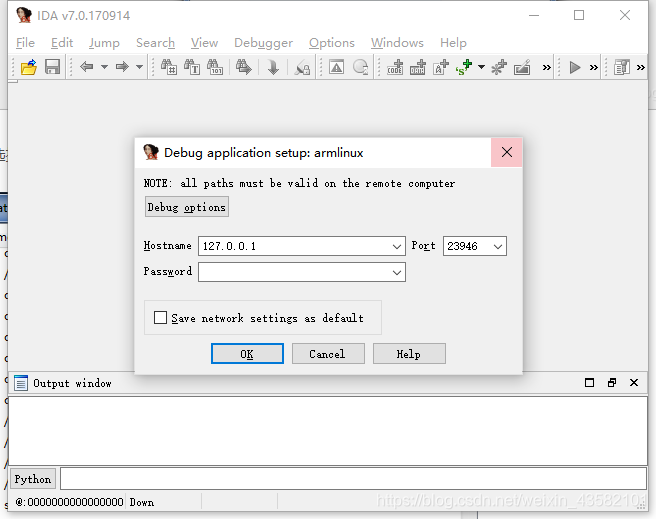Close the Debug application setup dialog
The image size is (656, 519).
(x=507, y=152)
